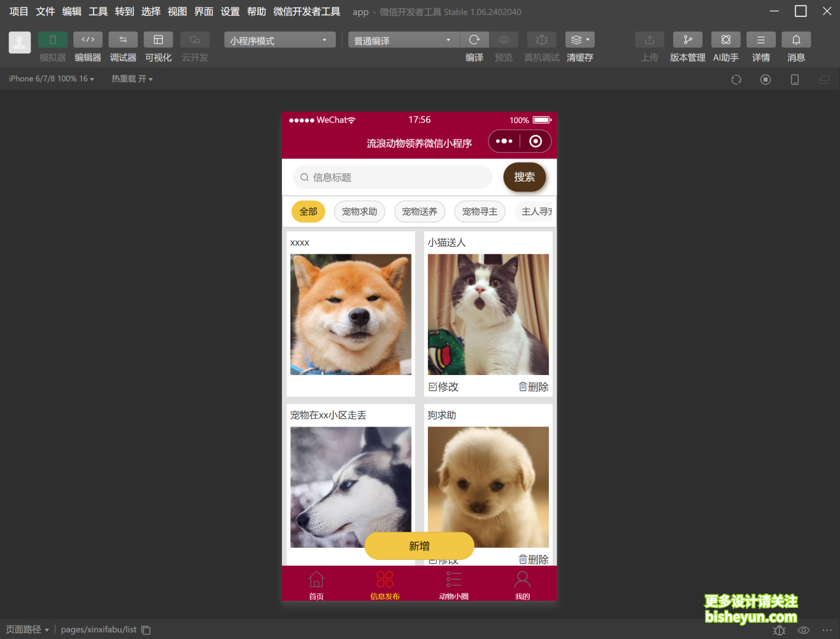Switch to the 宠物求助 tab

pos(359,211)
